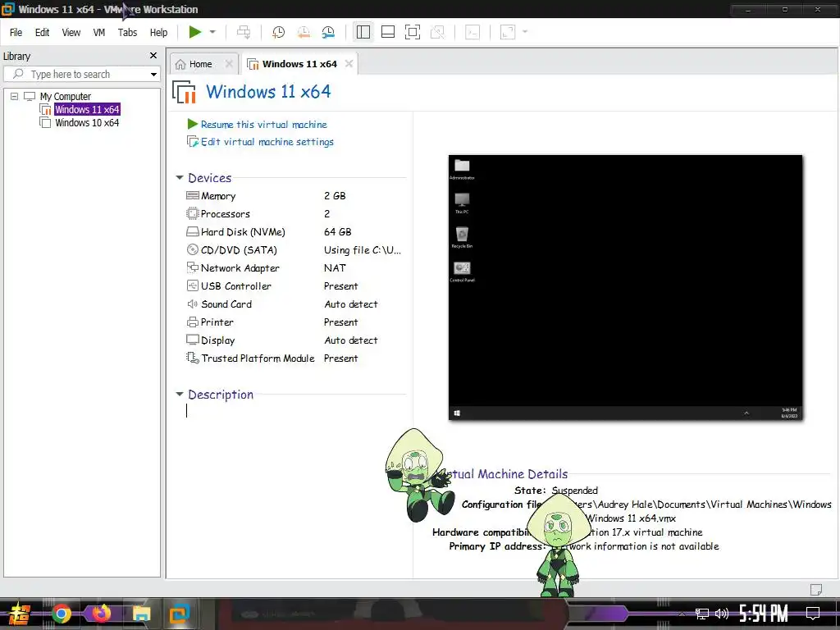
Task: Open USB Controller device settings
Action: pyautogui.click(x=236, y=286)
